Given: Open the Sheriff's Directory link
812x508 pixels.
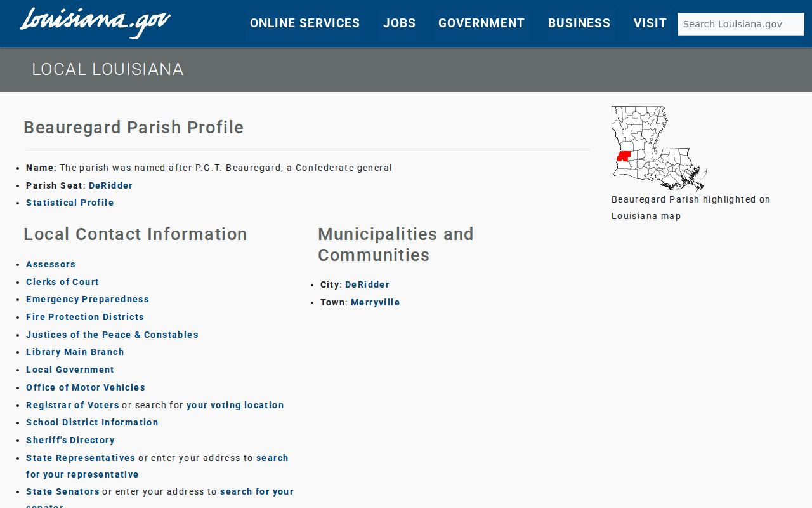Looking at the screenshot, I should (x=70, y=440).
